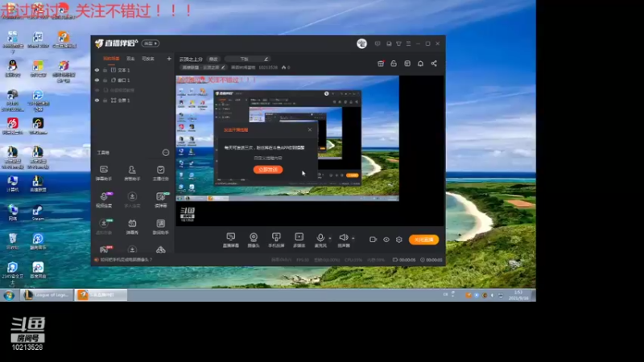644x362 pixels.
Task: Open the 弹幕助手 danmaku assistant tool
Action: (x=104, y=173)
